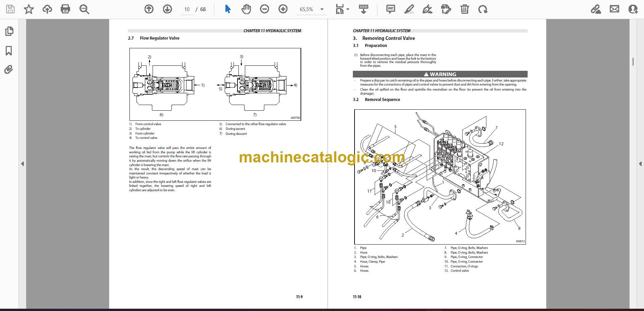Click the total page count '68'

[x=203, y=9]
